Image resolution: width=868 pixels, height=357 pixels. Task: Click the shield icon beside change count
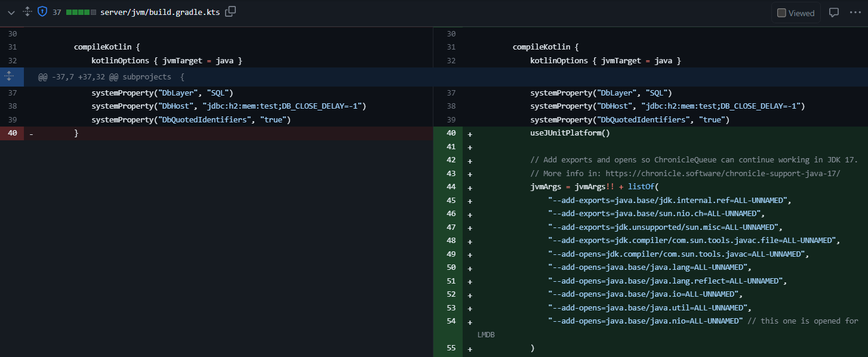pos(42,12)
